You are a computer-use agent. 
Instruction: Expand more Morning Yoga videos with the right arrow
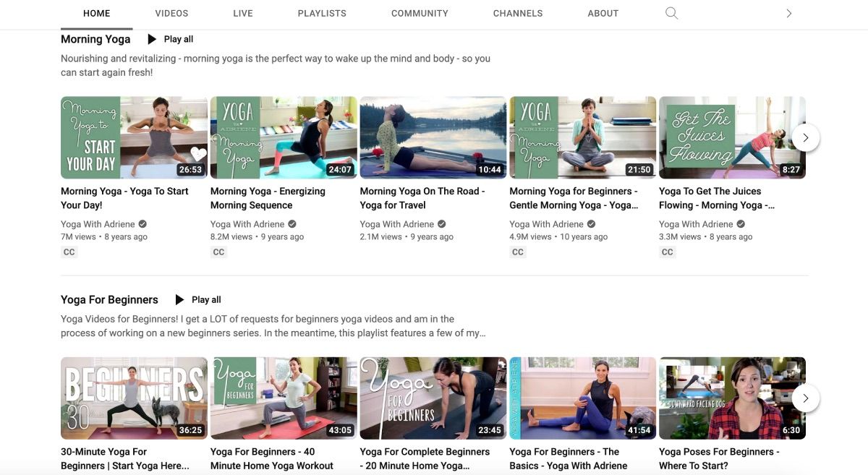(x=805, y=137)
